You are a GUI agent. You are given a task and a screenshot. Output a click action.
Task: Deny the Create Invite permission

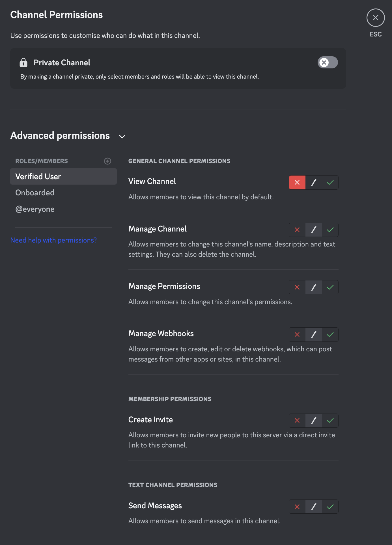[x=297, y=421]
